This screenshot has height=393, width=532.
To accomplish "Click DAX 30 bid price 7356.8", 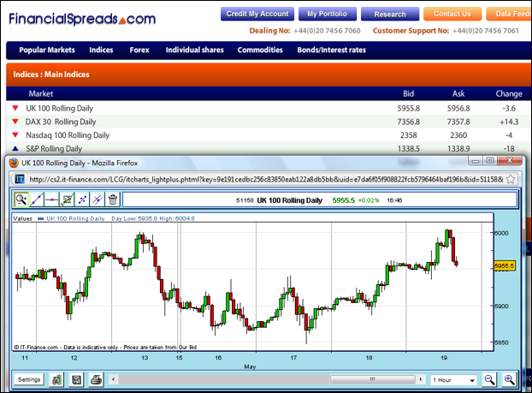I will pos(409,122).
